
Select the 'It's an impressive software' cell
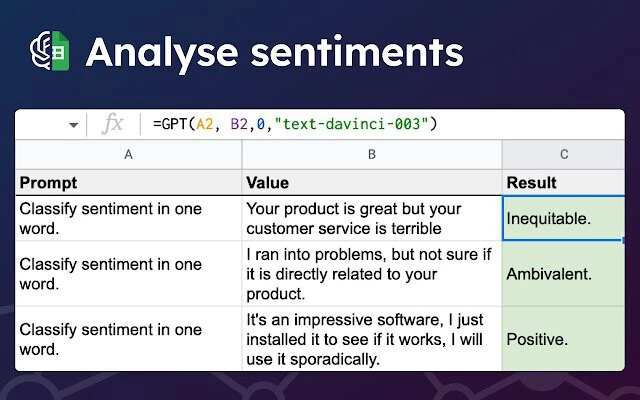coord(372,339)
